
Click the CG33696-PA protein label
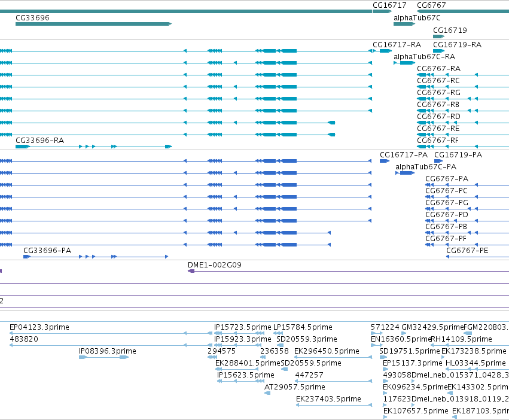click(x=47, y=251)
